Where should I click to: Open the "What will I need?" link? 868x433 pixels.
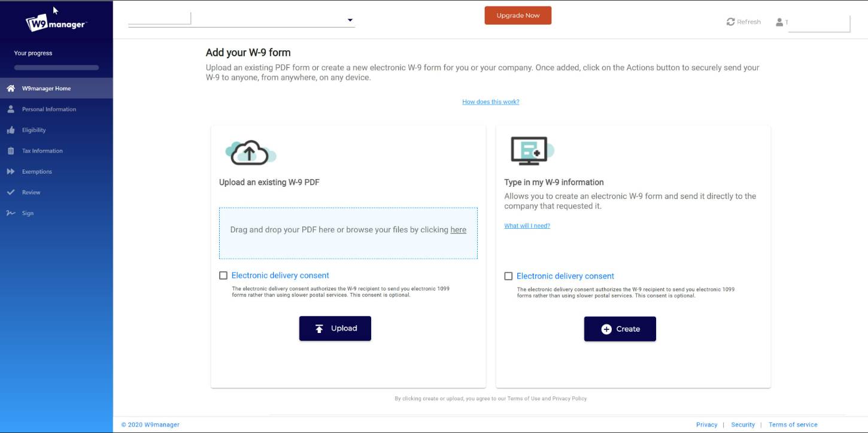click(527, 226)
